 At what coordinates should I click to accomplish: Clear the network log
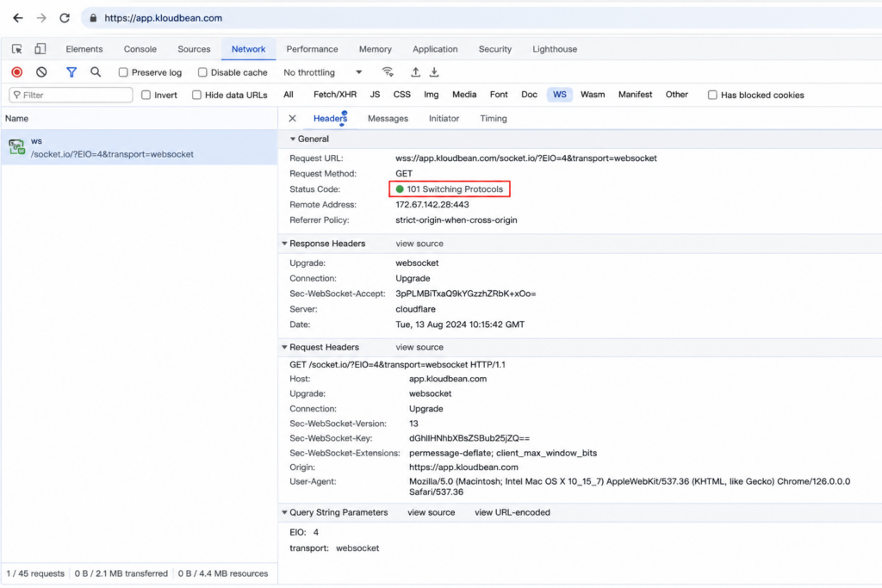click(41, 72)
